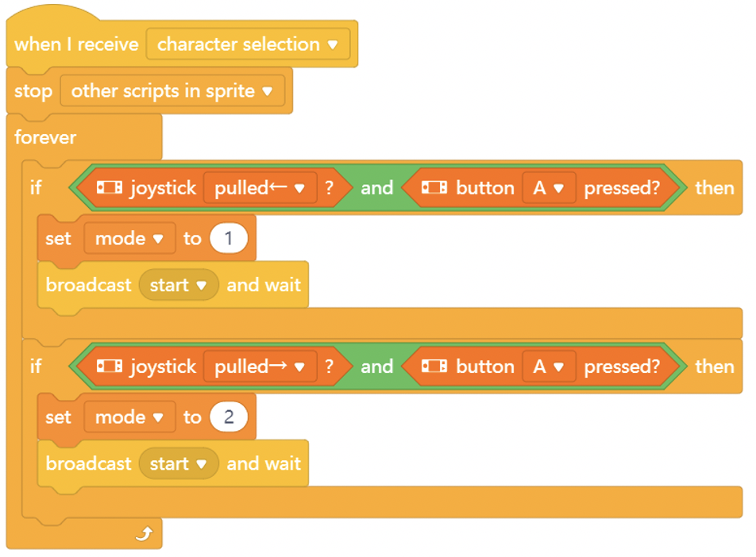Open start message dropdown in second broadcast block
The height and width of the screenshot is (557, 756).
click(x=179, y=463)
